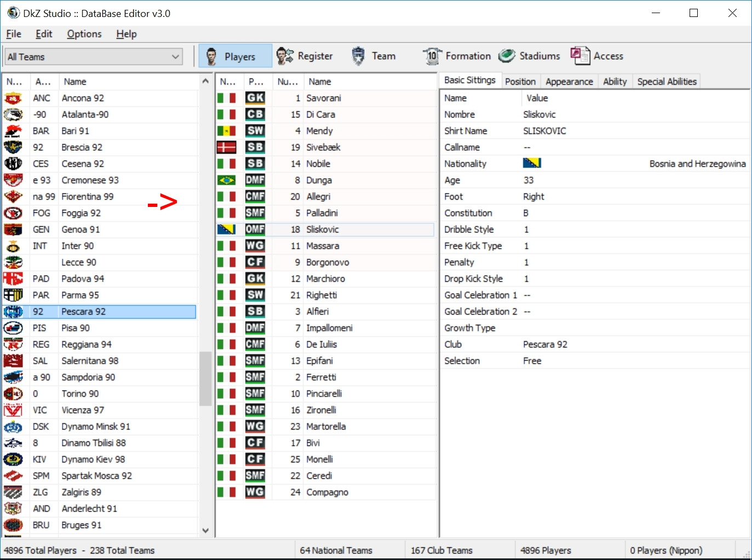Click the Ancona 92 team crest
The image size is (752, 560).
[13, 98]
